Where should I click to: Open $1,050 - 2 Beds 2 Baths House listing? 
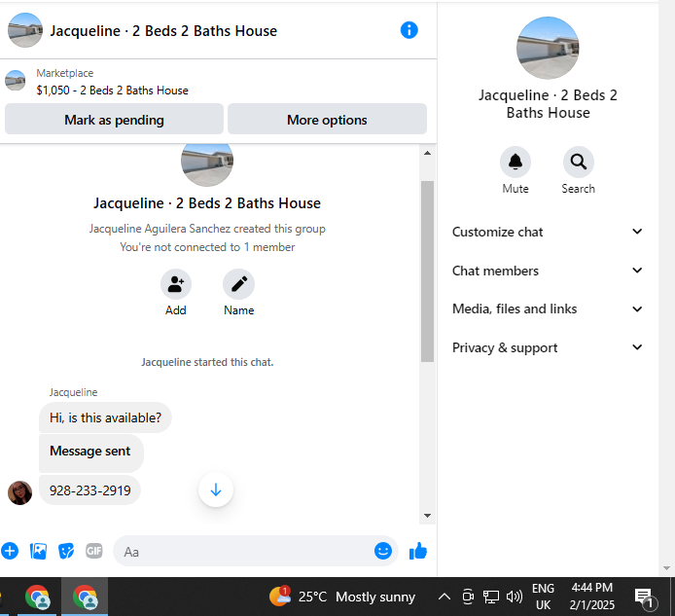113,91
